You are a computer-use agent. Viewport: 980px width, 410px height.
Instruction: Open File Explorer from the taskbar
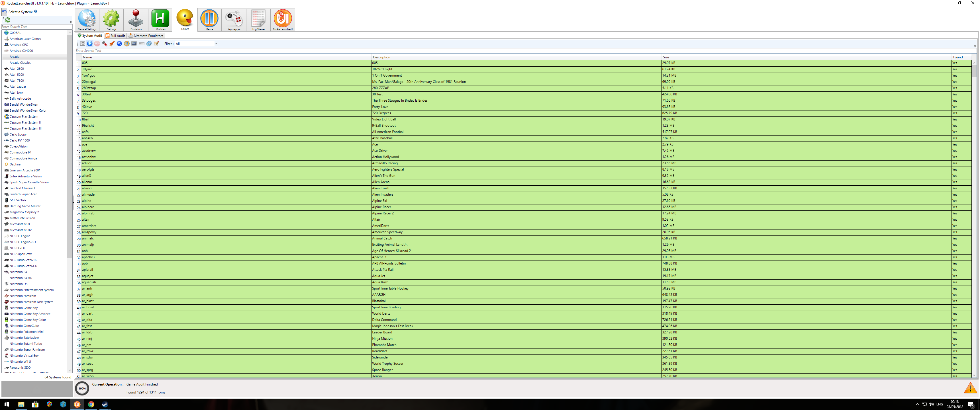21,404
